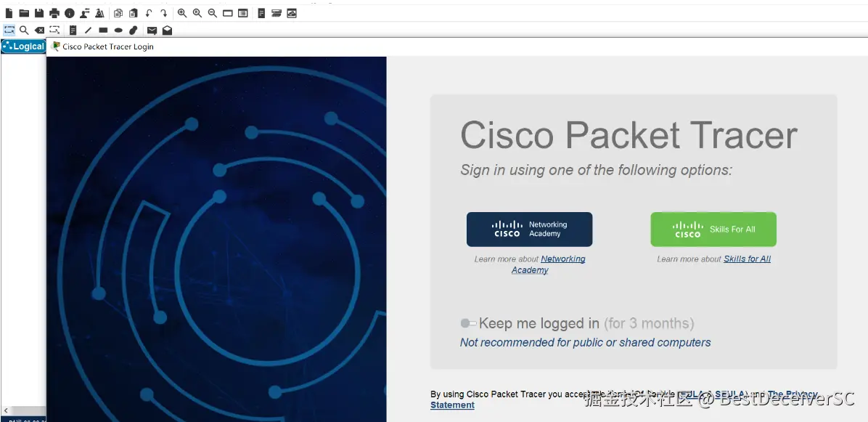Screen dimensions: 868x422
Task: Add a Complex PDU with the open envelope
Action: [167, 30]
